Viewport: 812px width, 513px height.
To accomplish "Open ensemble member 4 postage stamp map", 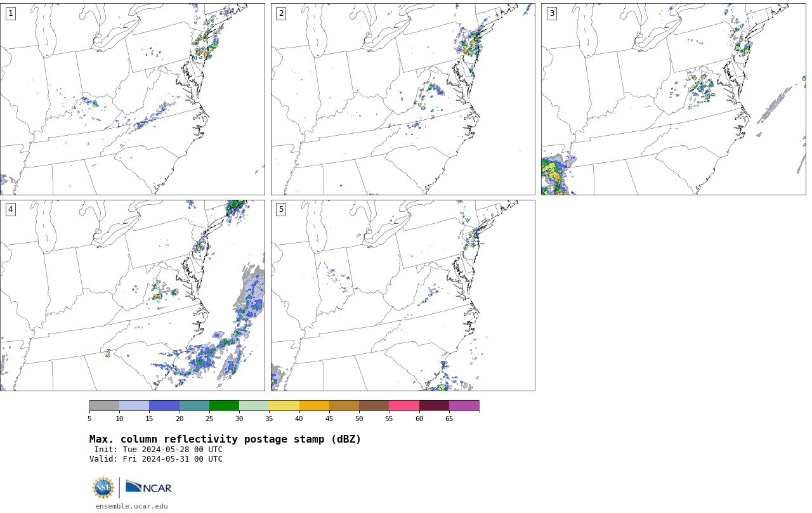I will [x=132, y=295].
